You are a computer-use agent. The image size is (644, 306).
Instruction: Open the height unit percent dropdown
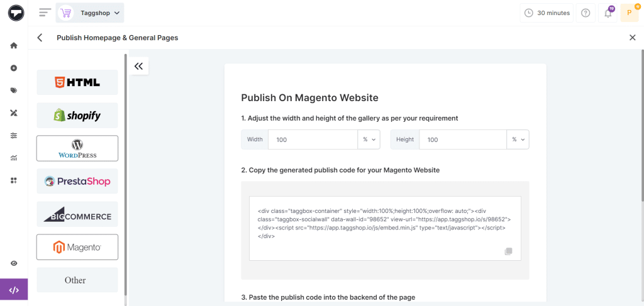tap(518, 139)
